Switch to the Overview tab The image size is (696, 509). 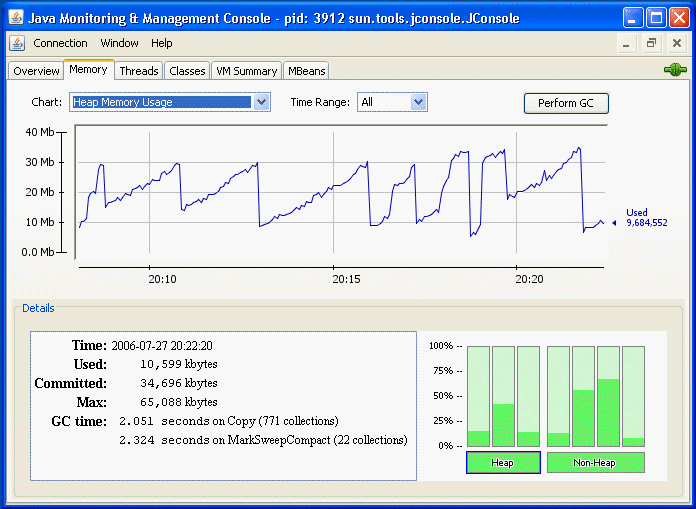click(36, 71)
